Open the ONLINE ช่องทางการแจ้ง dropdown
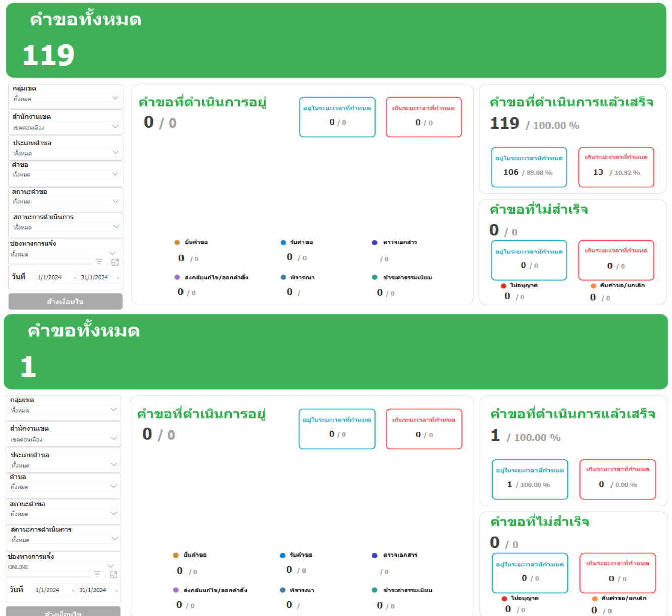This screenshot has height=616, width=672. 111,566
